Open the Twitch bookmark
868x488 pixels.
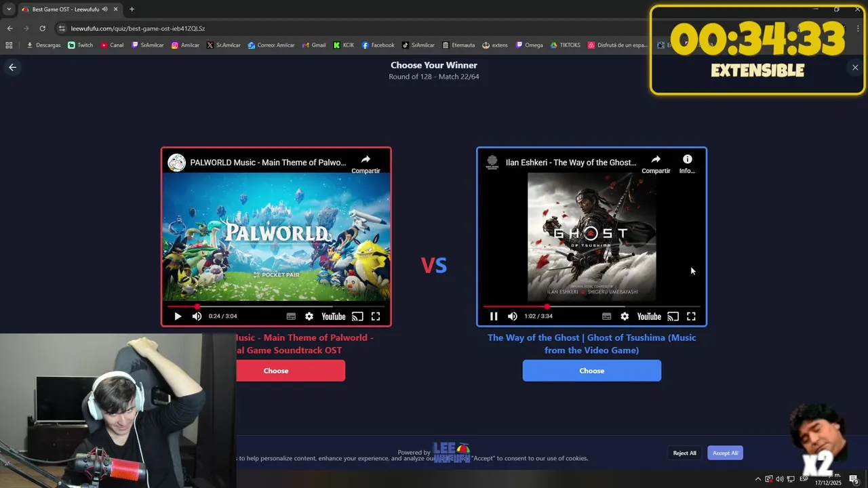[81, 45]
